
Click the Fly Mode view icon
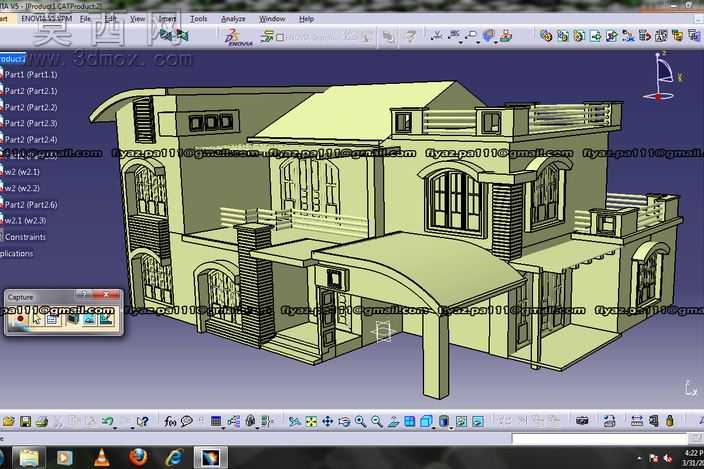point(295,421)
